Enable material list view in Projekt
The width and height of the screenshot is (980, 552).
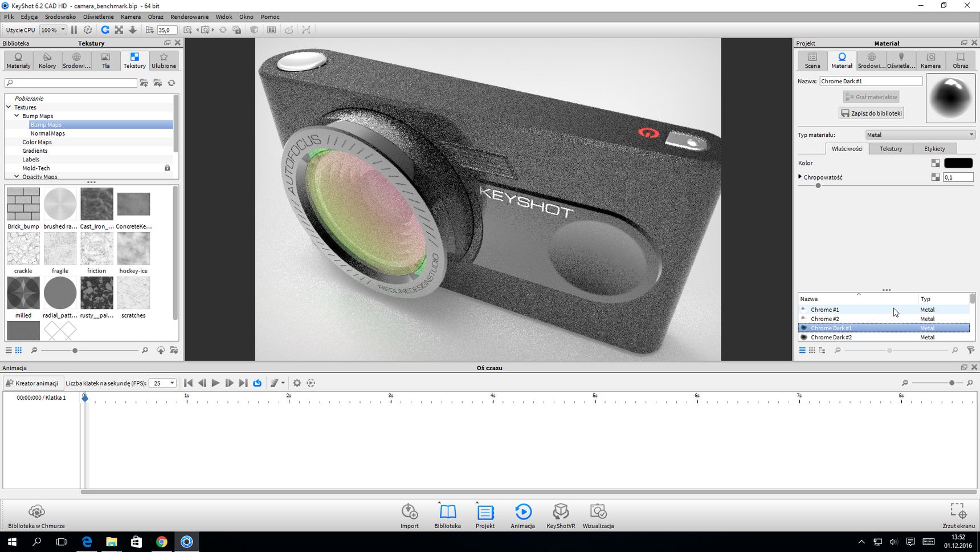click(x=802, y=350)
